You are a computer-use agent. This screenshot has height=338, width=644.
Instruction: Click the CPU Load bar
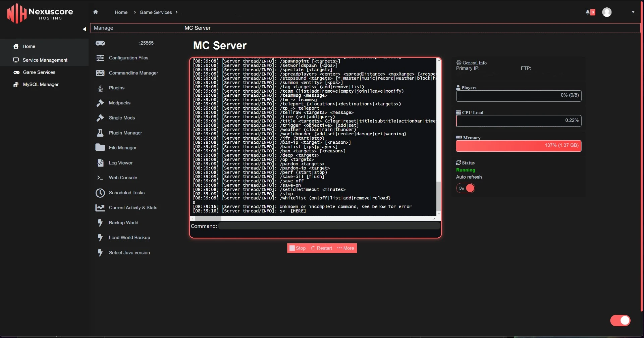tap(519, 121)
